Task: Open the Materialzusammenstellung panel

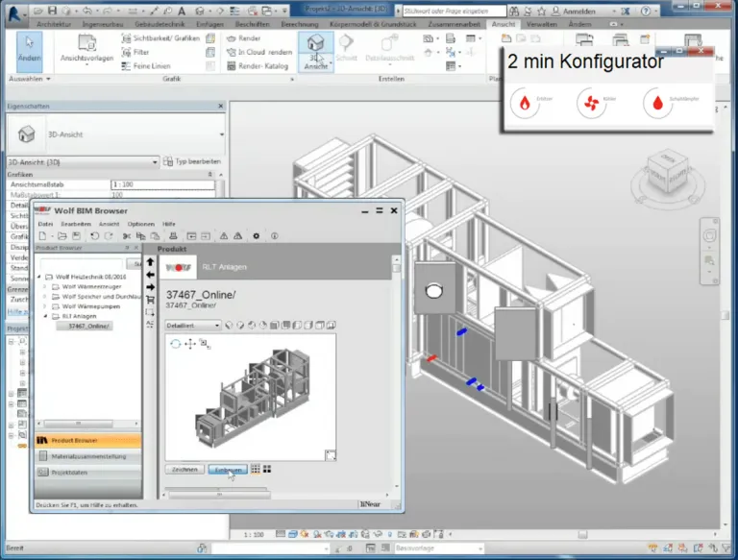Action: [x=88, y=456]
